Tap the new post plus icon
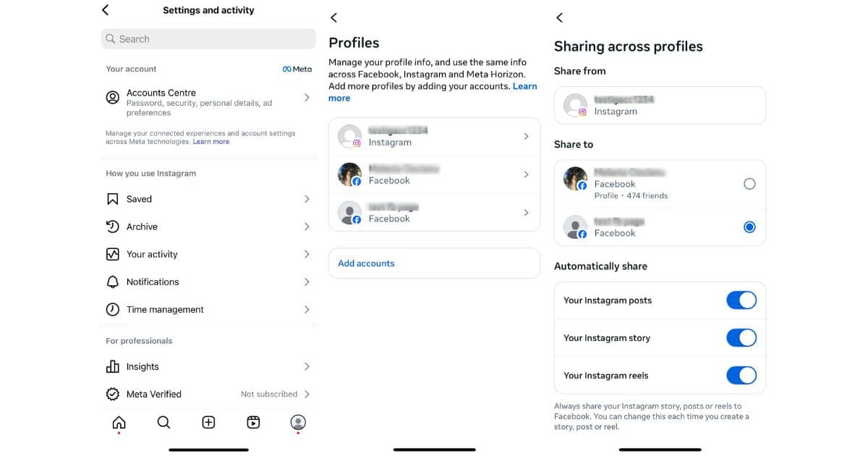 [x=208, y=423]
